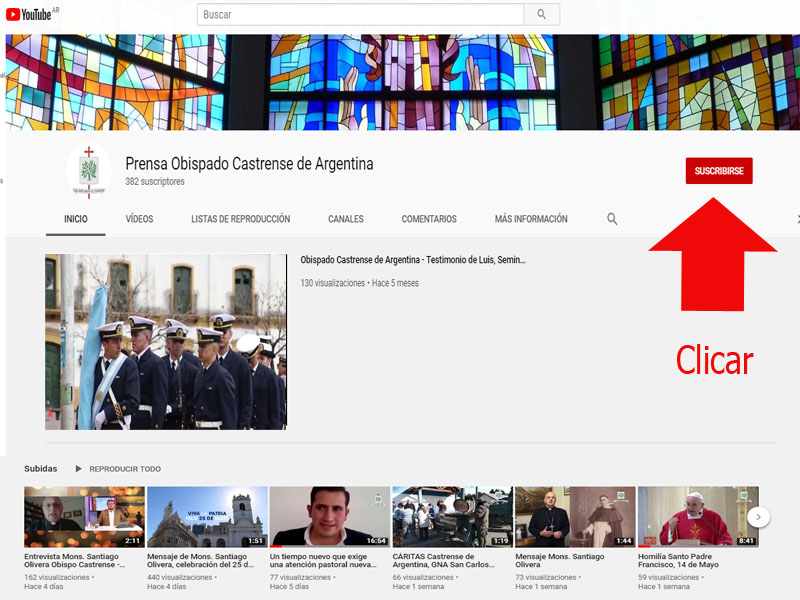Open the Canales tab
The height and width of the screenshot is (600, 800).
point(346,219)
